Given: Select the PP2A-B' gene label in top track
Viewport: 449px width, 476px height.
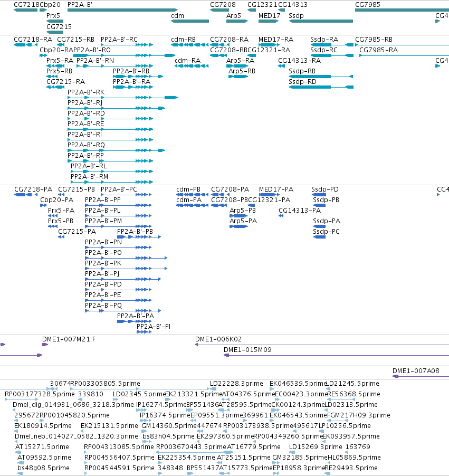Looking at the screenshot, I should (80, 5).
